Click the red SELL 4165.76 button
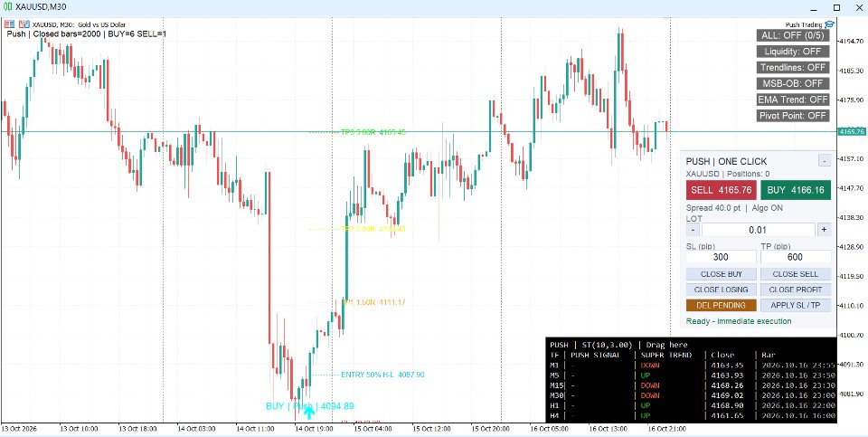Screen dimensions: 868x437 click(721, 190)
